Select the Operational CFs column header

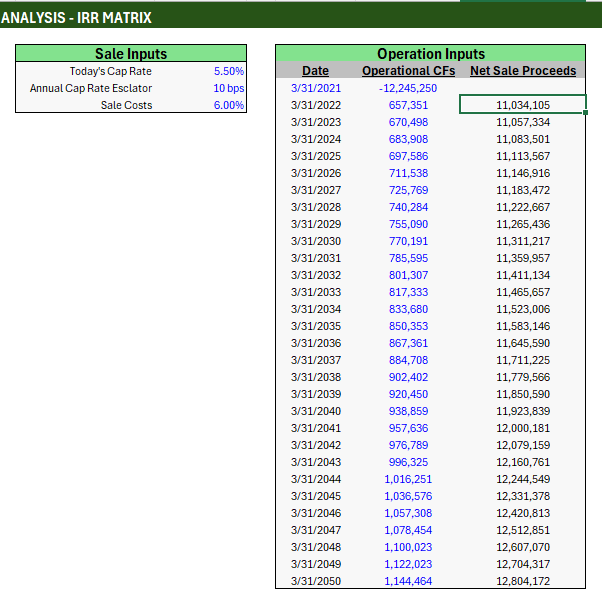408,71
